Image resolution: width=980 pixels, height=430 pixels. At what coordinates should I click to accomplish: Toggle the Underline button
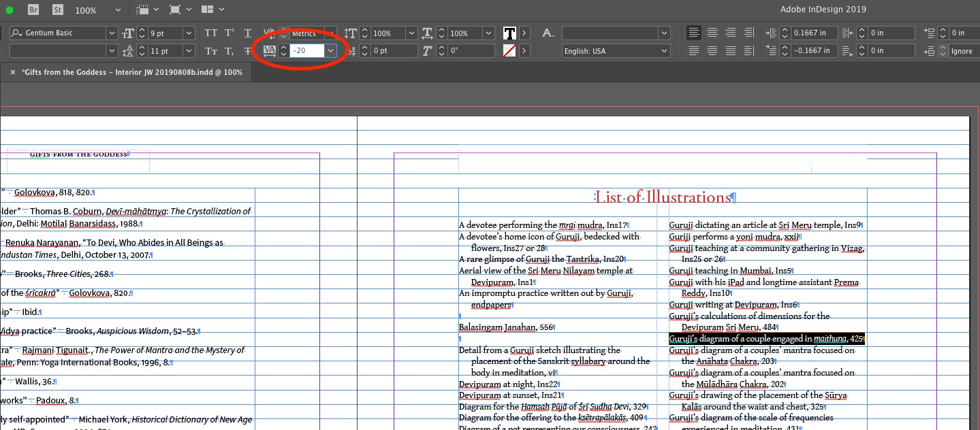(x=248, y=33)
